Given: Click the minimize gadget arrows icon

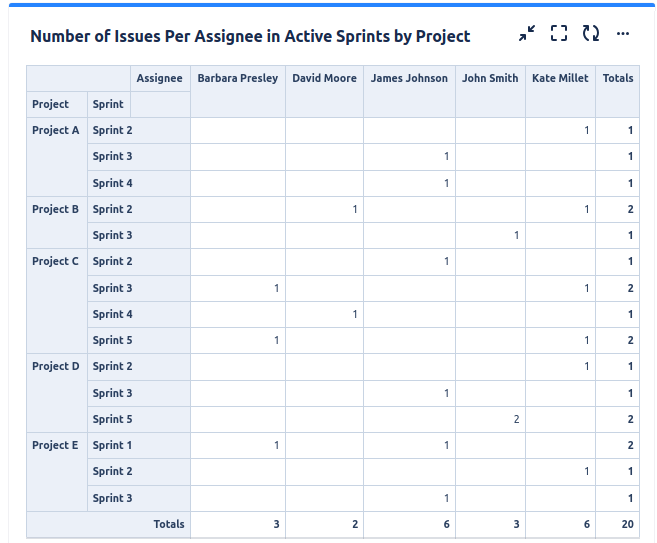Looking at the screenshot, I should pyautogui.click(x=527, y=33).
